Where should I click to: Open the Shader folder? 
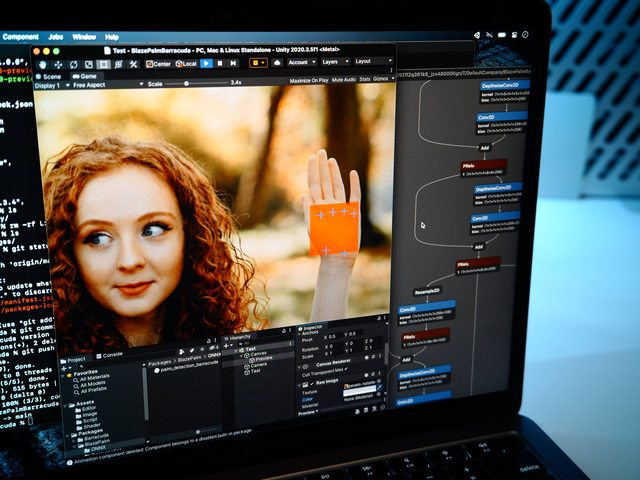pos(88,426)
